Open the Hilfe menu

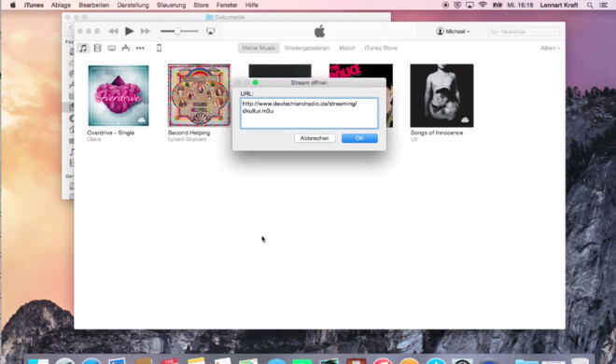point(252,5)
